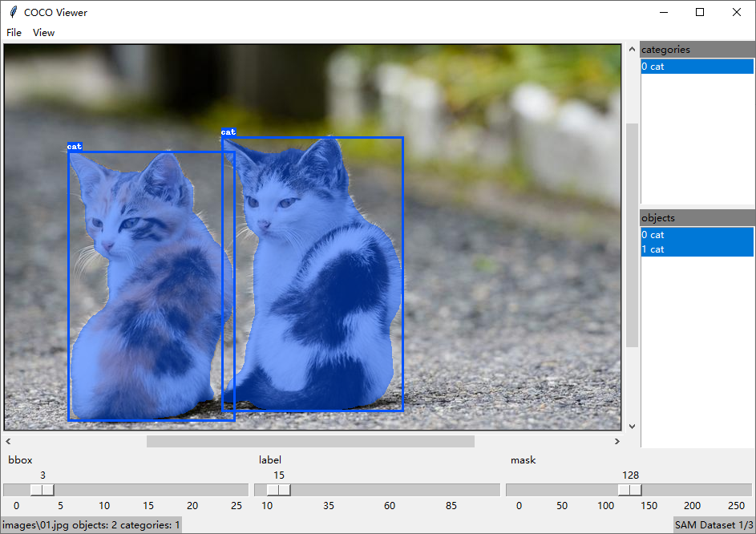Click the objects panel header

tap(697, 218)
